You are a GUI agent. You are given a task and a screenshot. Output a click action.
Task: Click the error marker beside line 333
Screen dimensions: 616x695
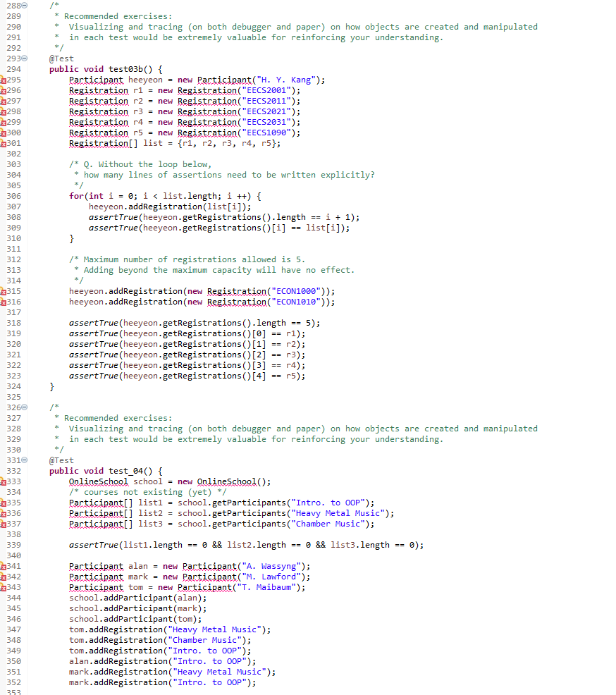(x=5, y=481)
